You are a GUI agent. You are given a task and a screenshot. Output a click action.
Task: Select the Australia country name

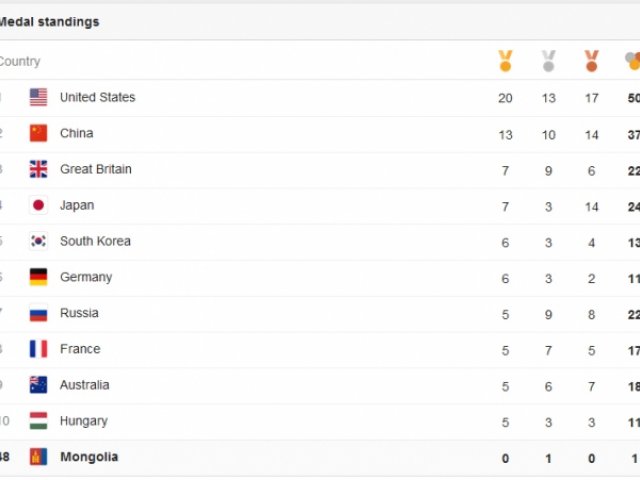point(84,385)
